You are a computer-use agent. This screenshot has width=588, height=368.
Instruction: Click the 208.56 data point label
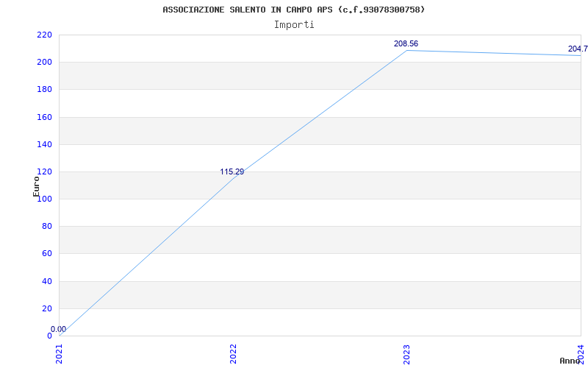(x=406, y=44)
